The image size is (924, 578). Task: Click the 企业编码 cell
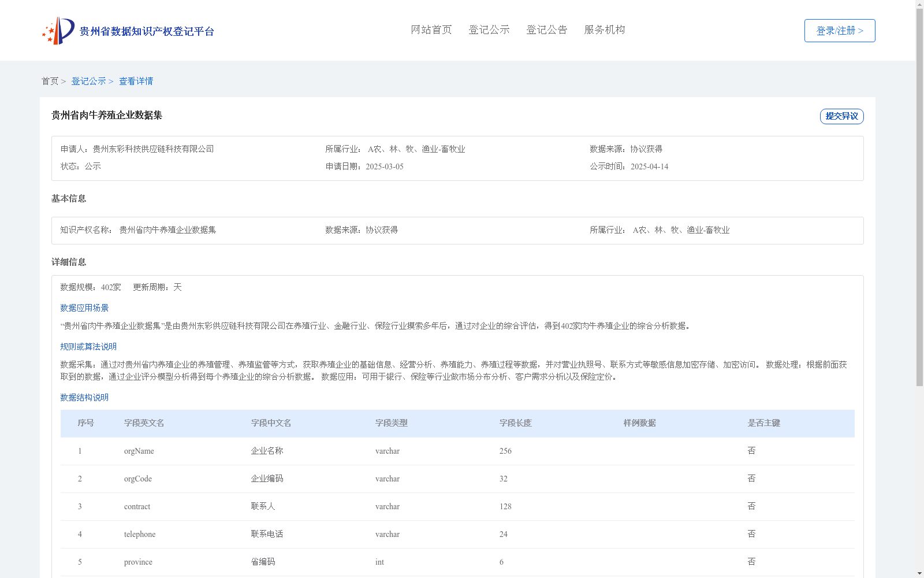(x=267, y=479)
